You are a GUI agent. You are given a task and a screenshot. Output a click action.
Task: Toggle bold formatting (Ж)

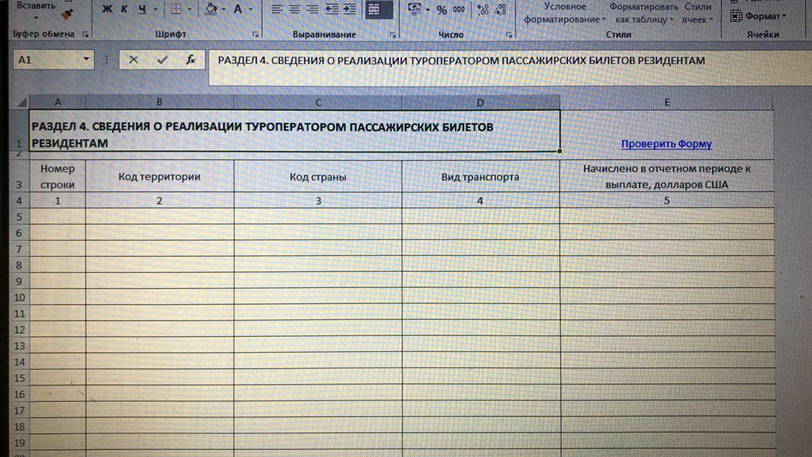point(107,10)
